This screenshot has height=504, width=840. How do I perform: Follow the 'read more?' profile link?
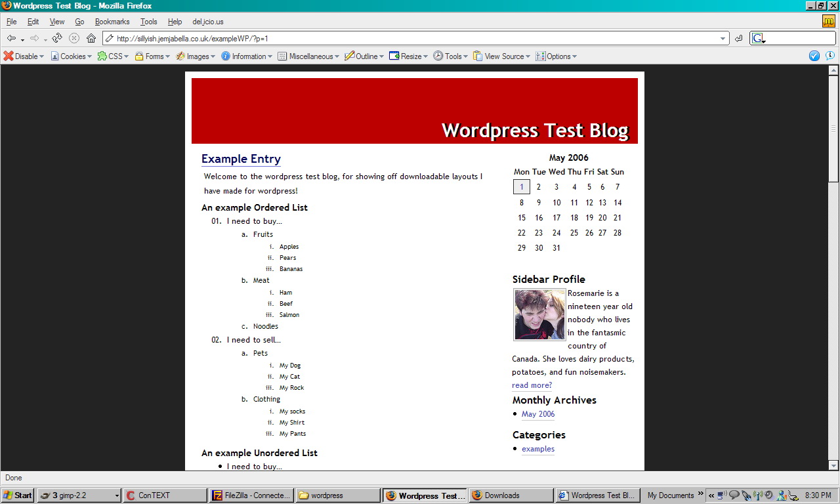[x=532, y=385]
